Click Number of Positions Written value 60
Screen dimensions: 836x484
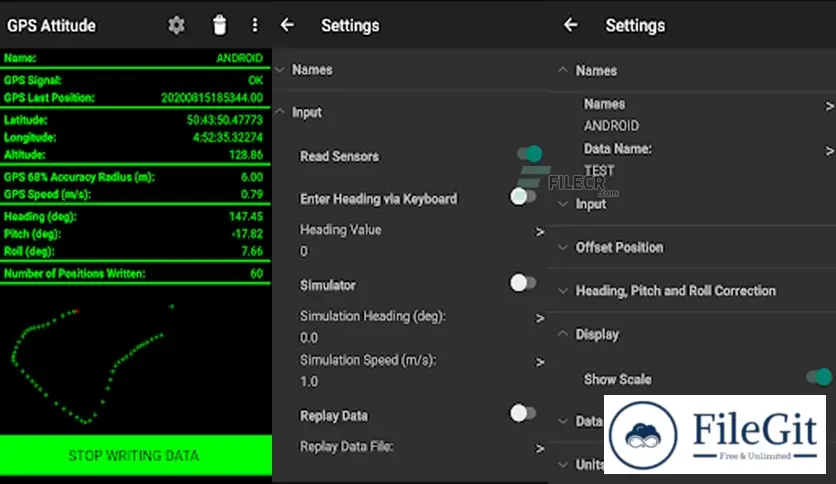click(256, 273)
